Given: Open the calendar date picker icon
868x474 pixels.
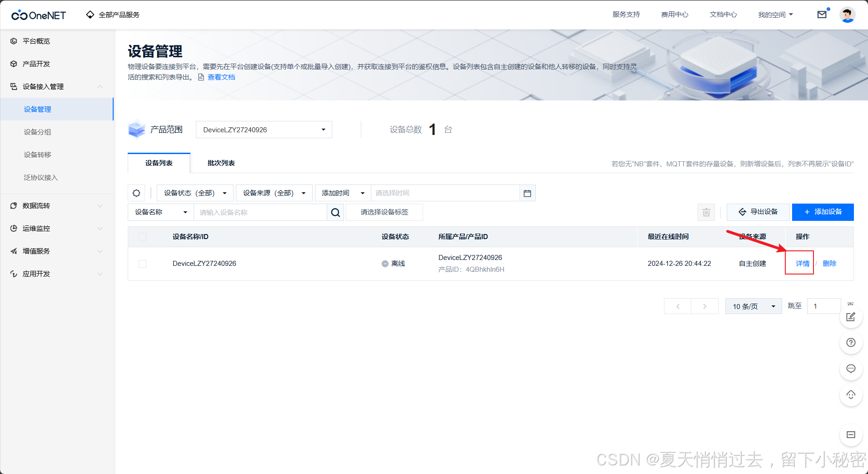Looking at the screenshot, I should point(527,193).
